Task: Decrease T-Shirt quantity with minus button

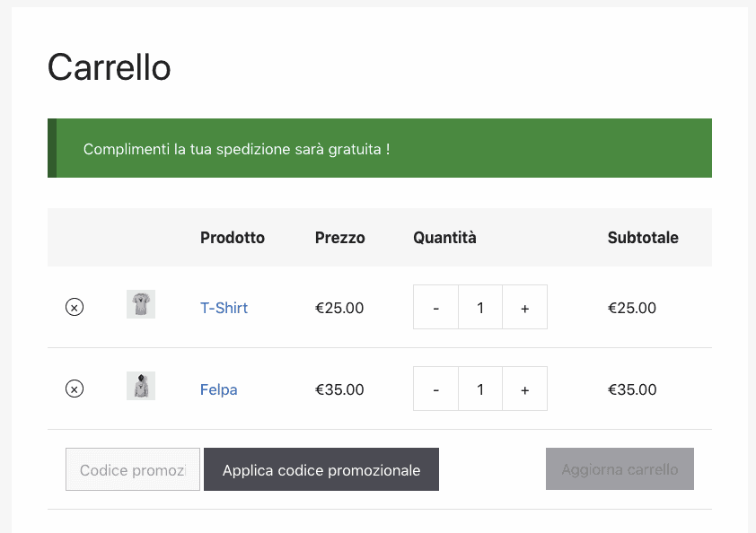Action: [435, 307]
